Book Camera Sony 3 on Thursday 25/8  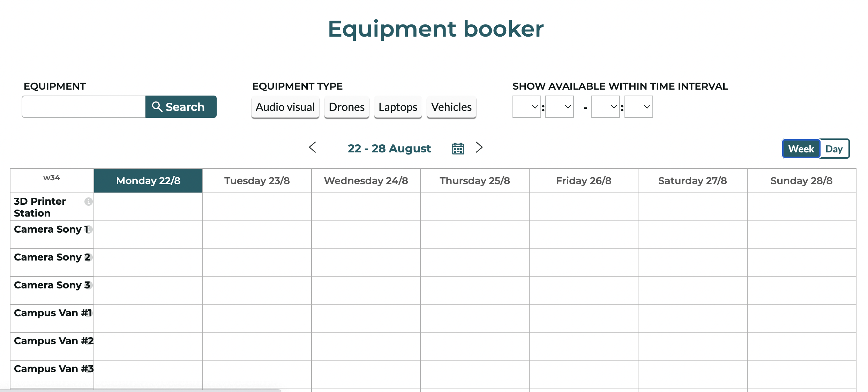475,291
